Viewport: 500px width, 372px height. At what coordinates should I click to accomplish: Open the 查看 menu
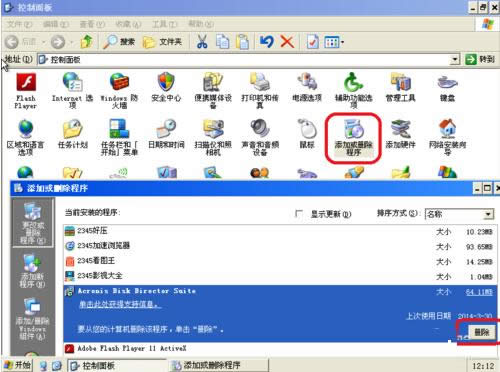(92, 24)
